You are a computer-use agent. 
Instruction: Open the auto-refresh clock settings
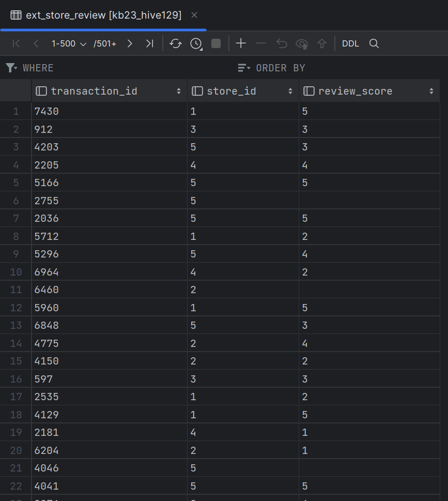coord(196,43)
